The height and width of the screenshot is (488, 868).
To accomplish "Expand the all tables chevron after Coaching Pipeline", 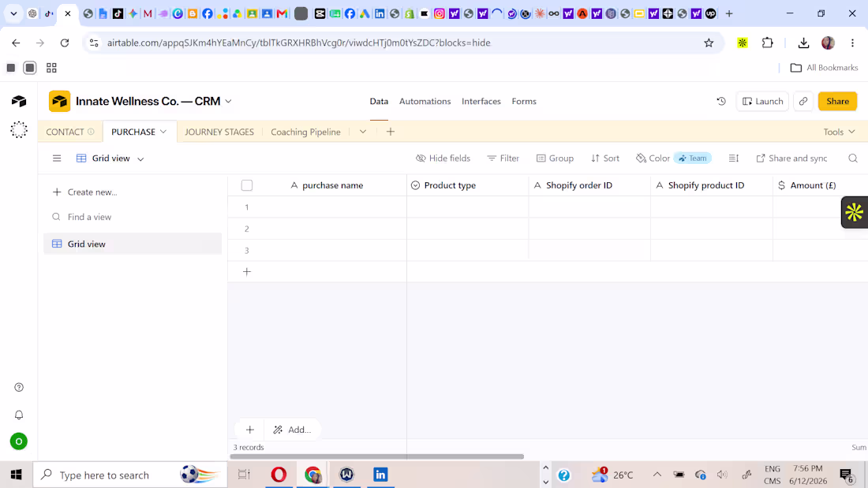I will [363, 132].
